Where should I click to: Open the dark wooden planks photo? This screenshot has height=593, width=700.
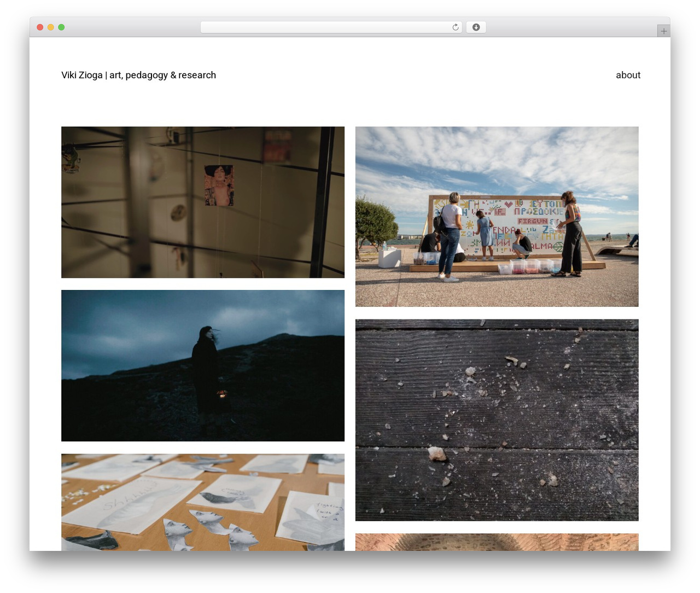497,420
